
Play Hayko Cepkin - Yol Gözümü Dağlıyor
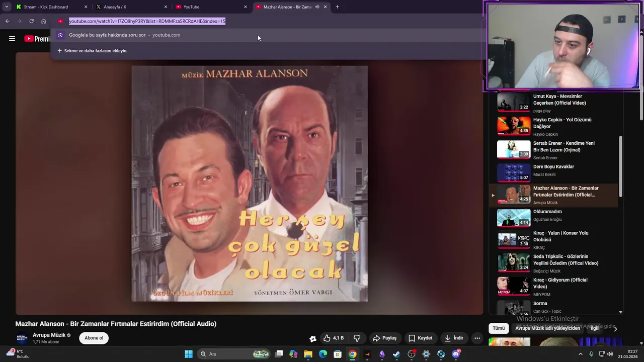coord(553,127)
